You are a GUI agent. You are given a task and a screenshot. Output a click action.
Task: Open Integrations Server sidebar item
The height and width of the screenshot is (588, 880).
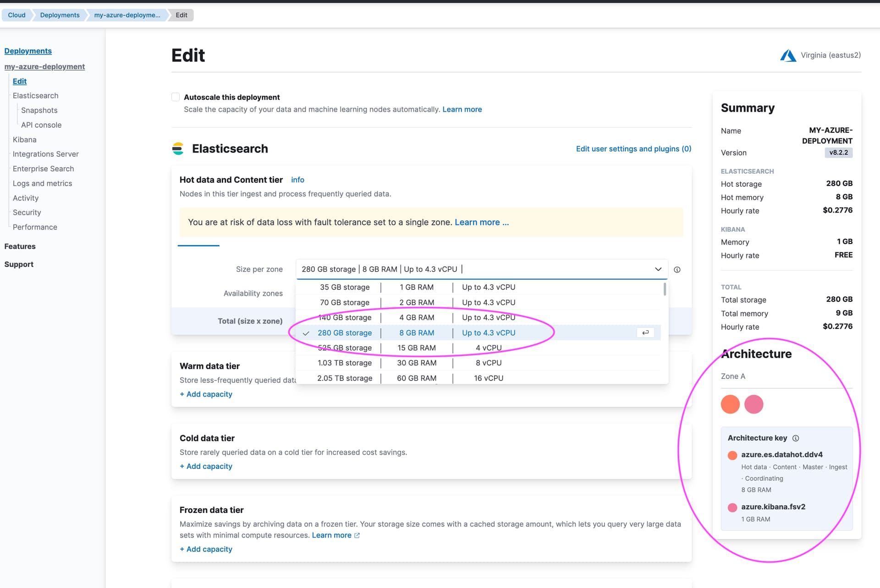[46, 154]
